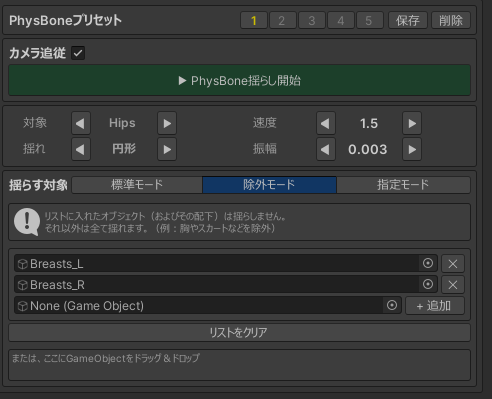Click the PhysBoneプリセット label

point(65,21)
